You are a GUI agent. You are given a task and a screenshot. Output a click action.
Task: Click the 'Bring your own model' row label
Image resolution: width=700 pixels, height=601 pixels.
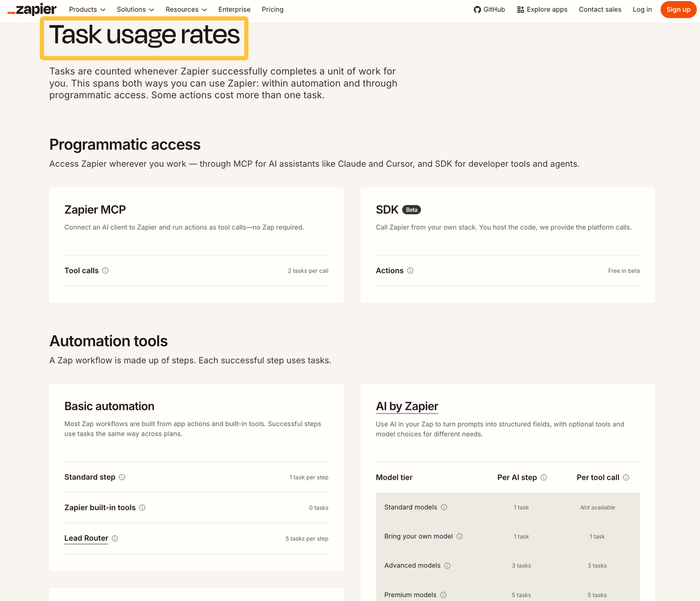click(418, 536)
